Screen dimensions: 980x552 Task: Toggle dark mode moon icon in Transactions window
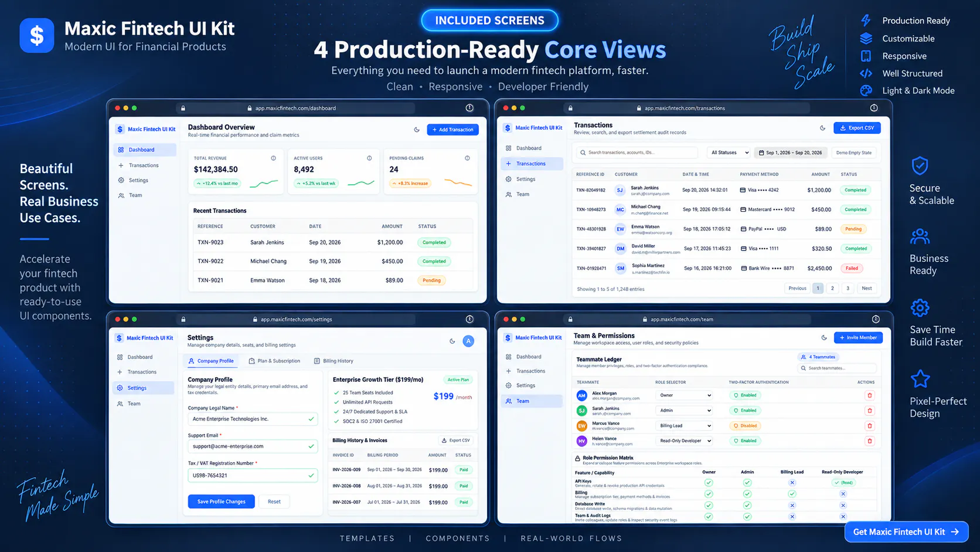tap(822, 128)
